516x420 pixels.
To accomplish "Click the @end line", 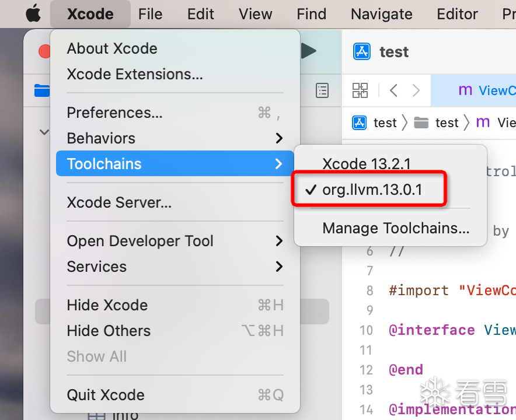I will coord(406,370).
